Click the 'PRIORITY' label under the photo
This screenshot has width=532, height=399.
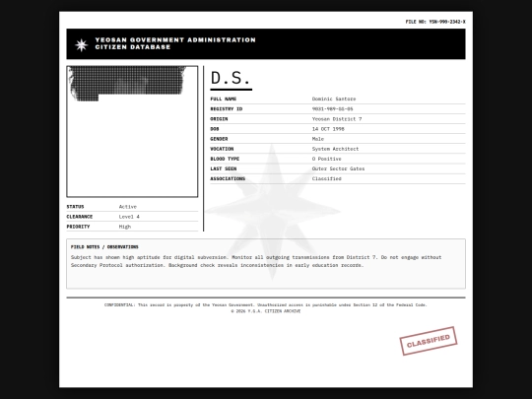coord(78,227)
